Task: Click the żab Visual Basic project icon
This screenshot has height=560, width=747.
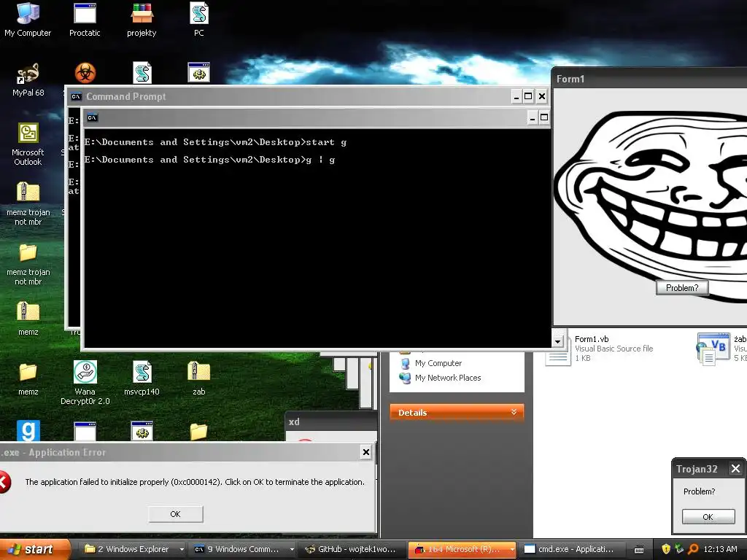Action: click(x=713, y=349)
